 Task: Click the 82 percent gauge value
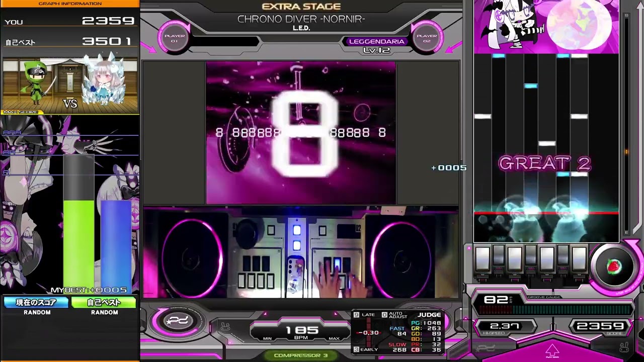click(x=497, y=300)
